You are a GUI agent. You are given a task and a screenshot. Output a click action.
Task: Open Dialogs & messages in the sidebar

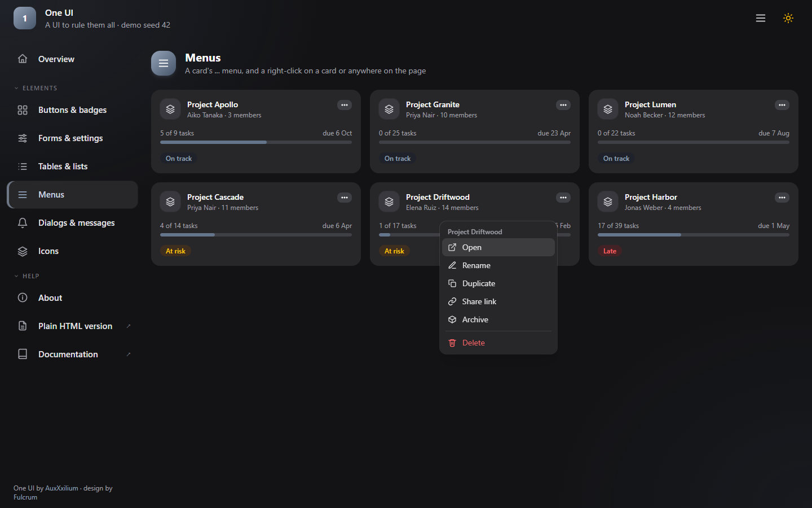[x=72, y=223]
